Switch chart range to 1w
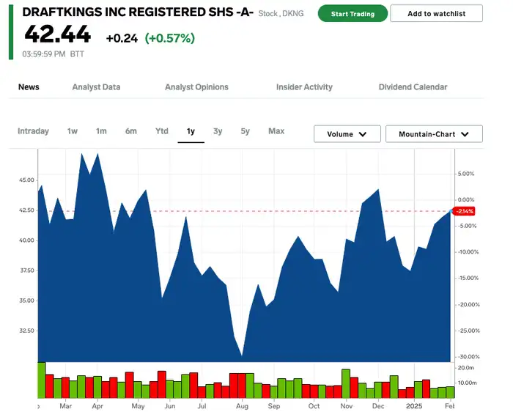 click(73, 131)
